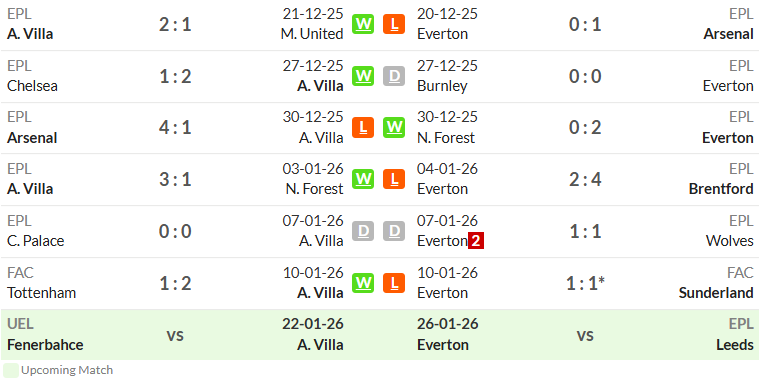Click the orange L badge beside Everton 20-12-25
Viewport: 761px width, 387px height.
pyautogui.click(x=394, y=24)
